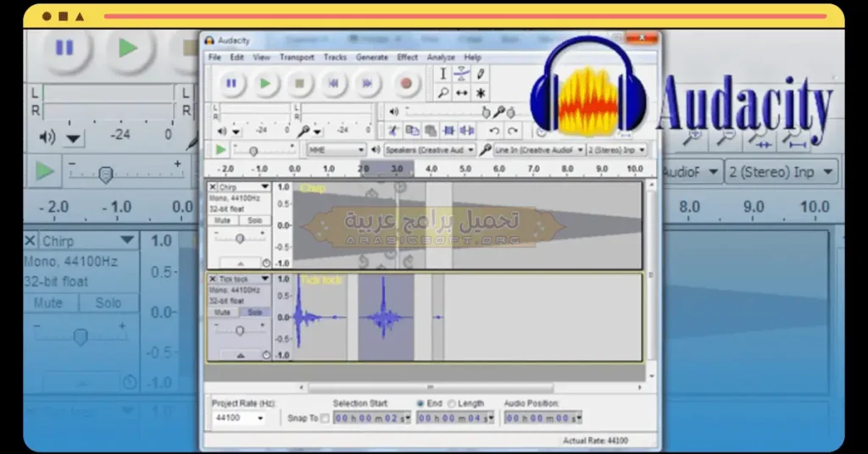Click the speaker icon next to Speakers device box
868x454 pixels.
[376, 150]
